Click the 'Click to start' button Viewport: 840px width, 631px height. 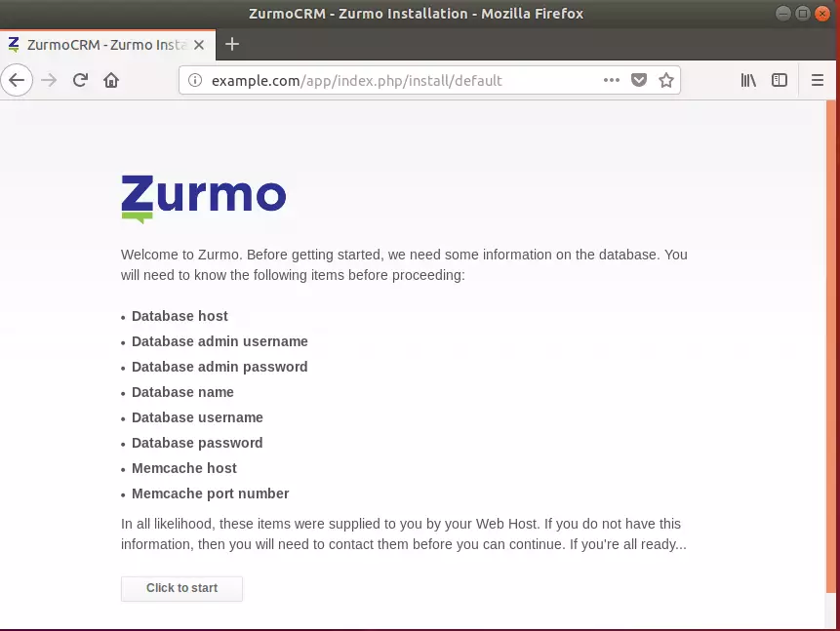181,588
